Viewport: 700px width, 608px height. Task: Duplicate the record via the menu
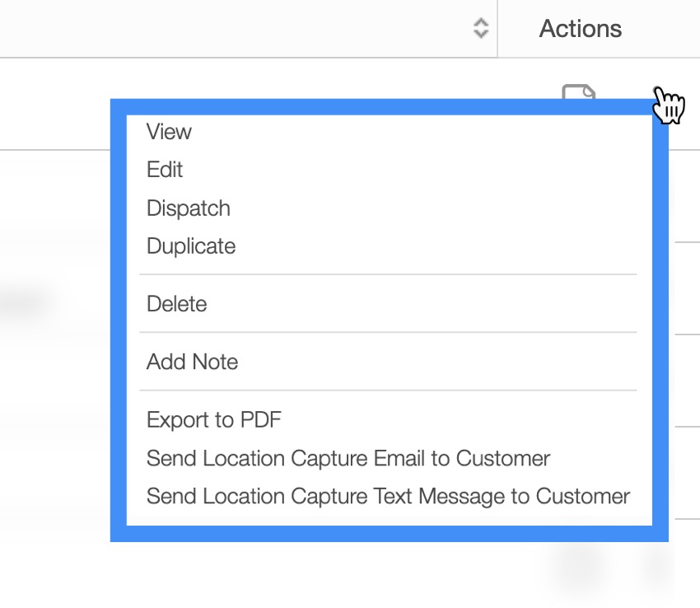[x=191, y=246]
